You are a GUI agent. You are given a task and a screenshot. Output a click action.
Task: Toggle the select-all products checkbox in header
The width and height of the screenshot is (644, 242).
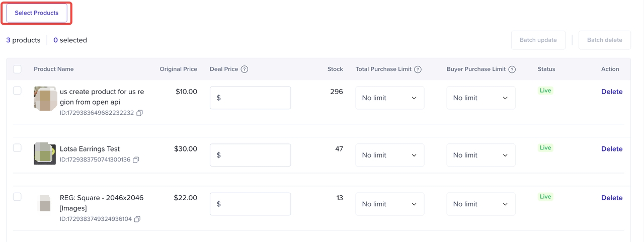pyautogui.click(x=17, y=69)
